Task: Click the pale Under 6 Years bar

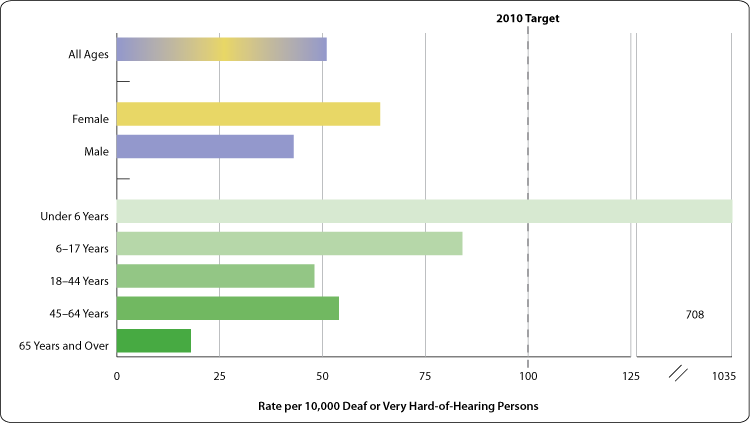Action: coord(424,211)
